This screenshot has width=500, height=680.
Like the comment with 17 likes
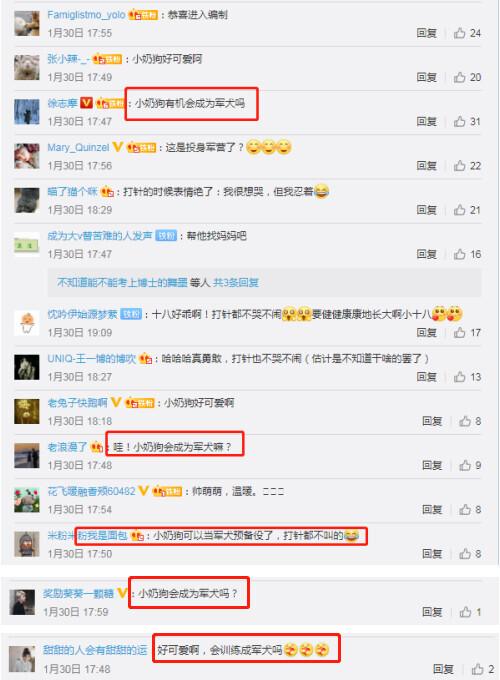(459, 333)
